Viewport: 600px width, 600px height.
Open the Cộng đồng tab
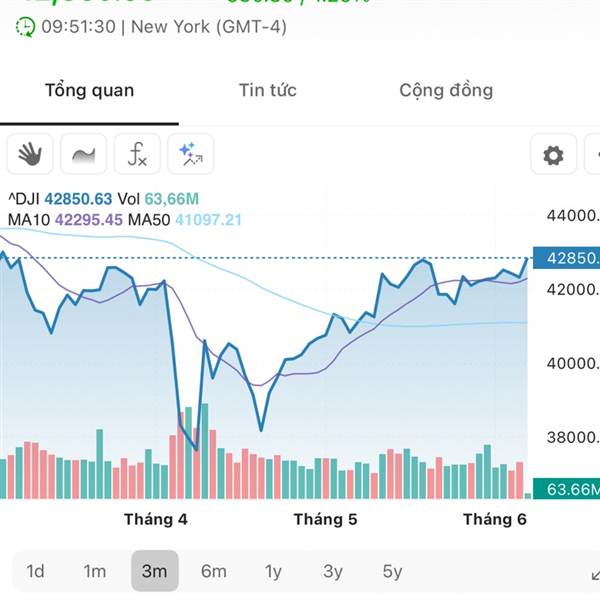tap(446, 91)
